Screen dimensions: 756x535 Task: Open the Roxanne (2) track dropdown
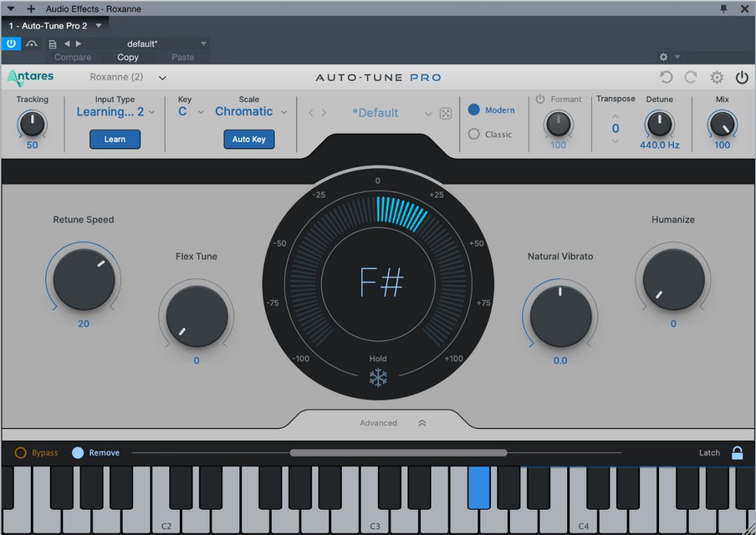(128, 77)
